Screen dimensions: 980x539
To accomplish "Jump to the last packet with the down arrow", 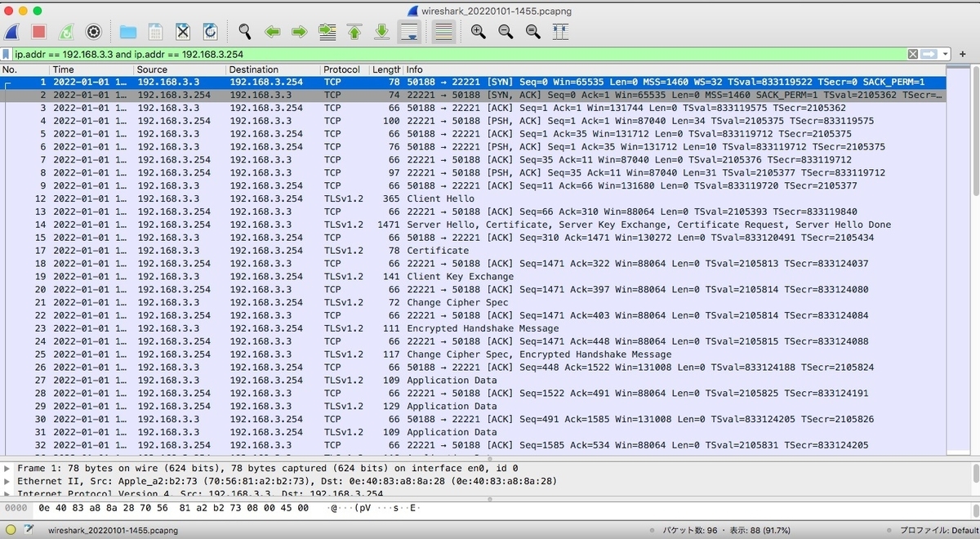I will coord(381,31).
